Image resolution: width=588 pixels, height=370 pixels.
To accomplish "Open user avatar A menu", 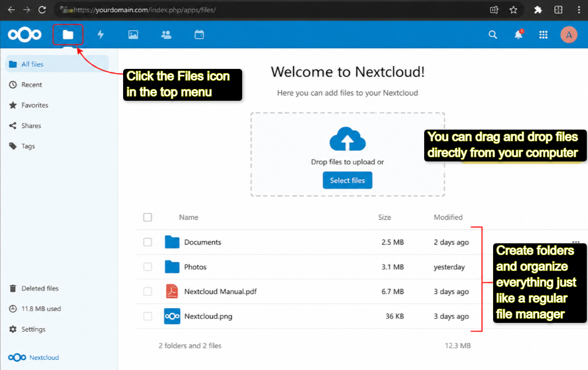I will click(x=569, y=35).
